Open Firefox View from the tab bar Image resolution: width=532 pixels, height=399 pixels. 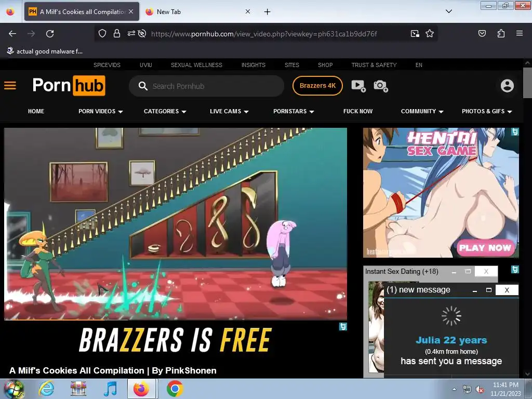pos(10,11)
